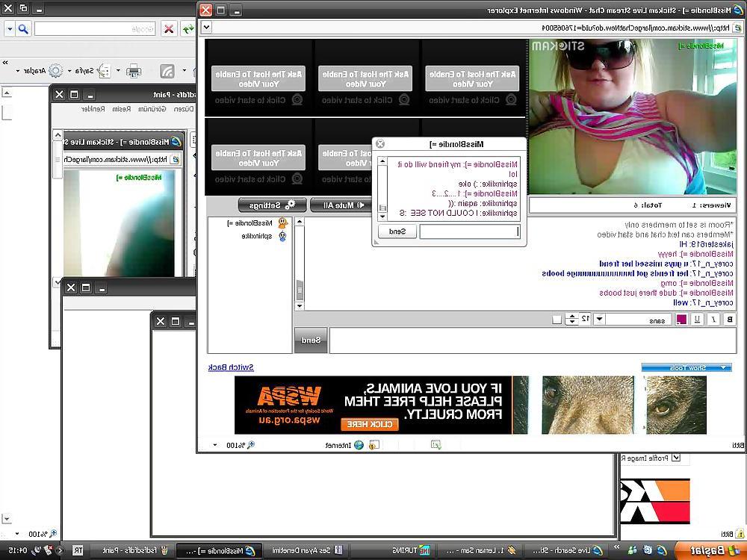Image resolution: width=747 pixels, height=560 pixels.
Task: Switch to '1. Leman Sam' taskbar item
Action: (478, 550)
